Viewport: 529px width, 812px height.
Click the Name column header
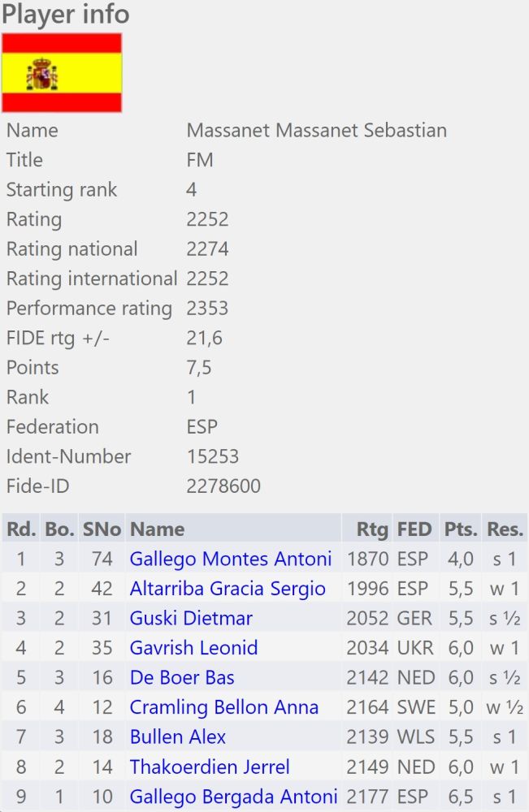pyautogui.click(x=158, y=529)
